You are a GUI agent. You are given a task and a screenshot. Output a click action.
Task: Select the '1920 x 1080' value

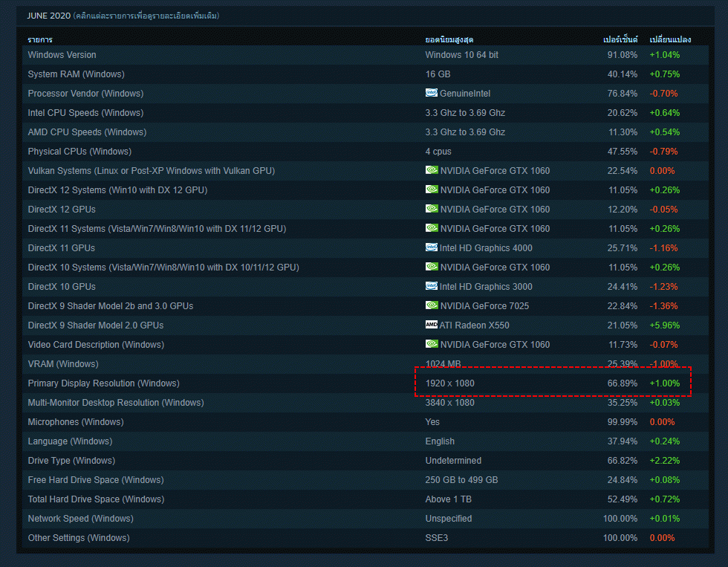coord(450,383)
